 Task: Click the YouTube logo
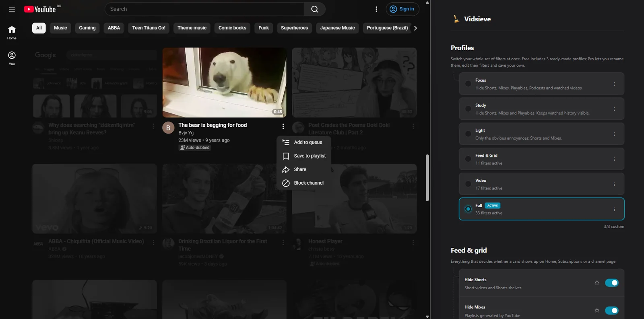(x=40, y=9)
